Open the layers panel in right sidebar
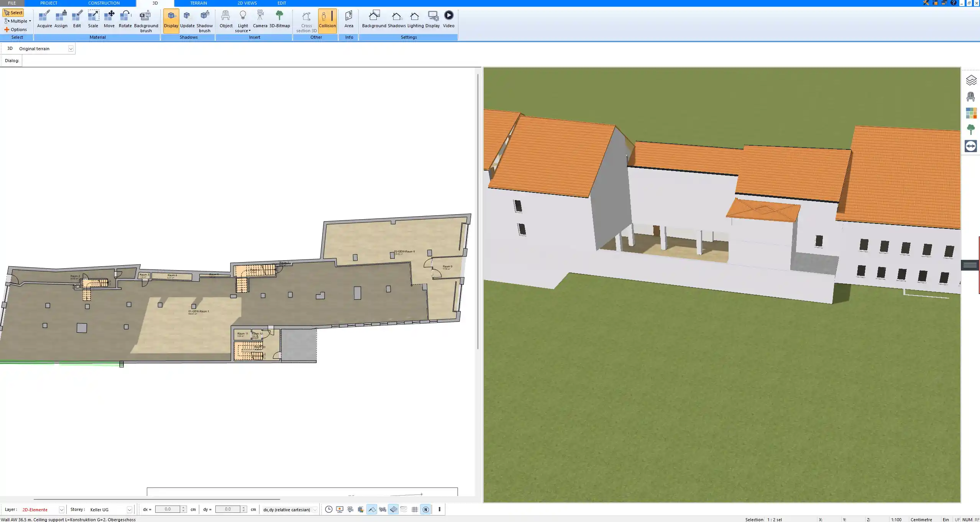980x522 pixels. click(971, 80)
